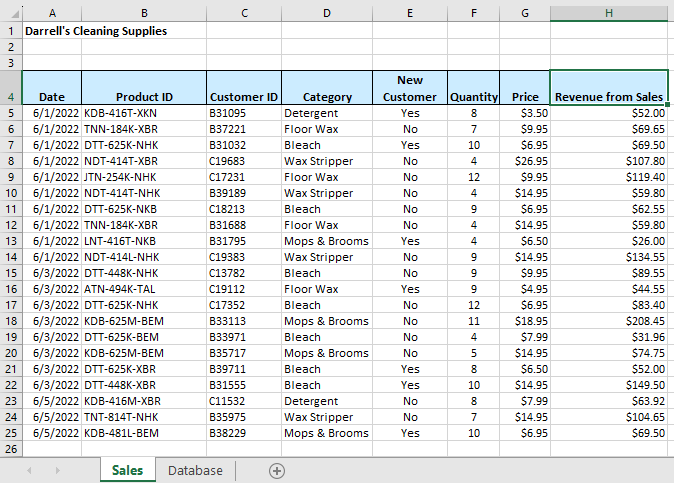The image size is (674, 483).
Task: Select row 15 header
Action: tap(11, 273)
